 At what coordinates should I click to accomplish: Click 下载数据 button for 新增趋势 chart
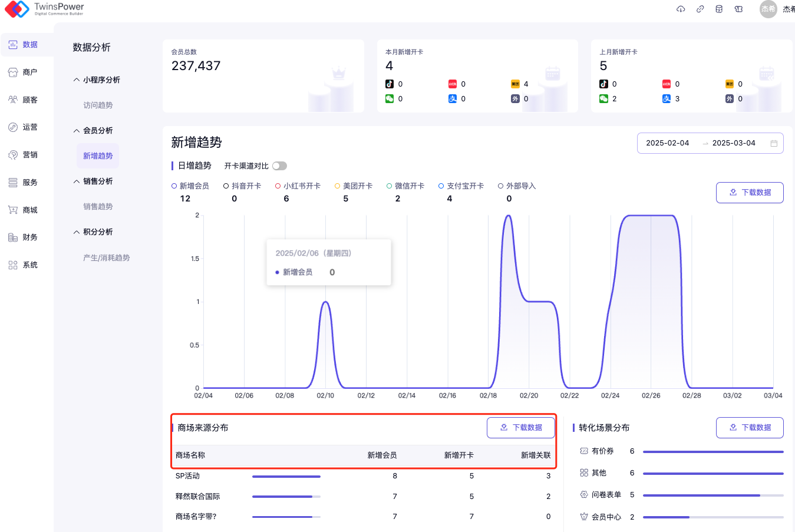750,193
